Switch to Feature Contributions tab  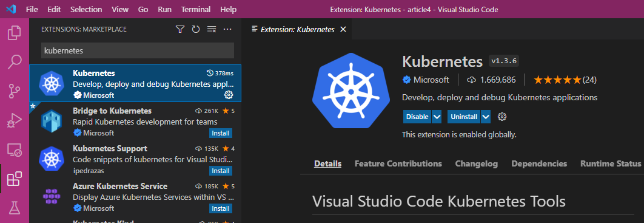(398, 163)
